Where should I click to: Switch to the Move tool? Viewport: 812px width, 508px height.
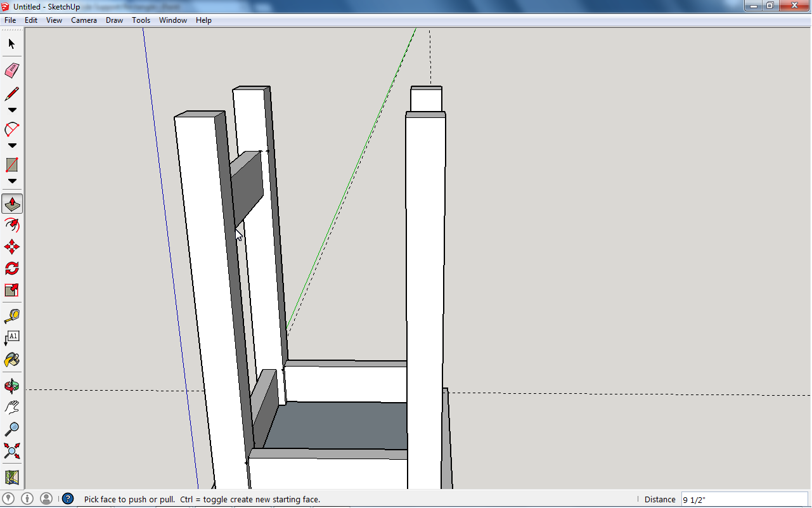(x=11, y=247)
